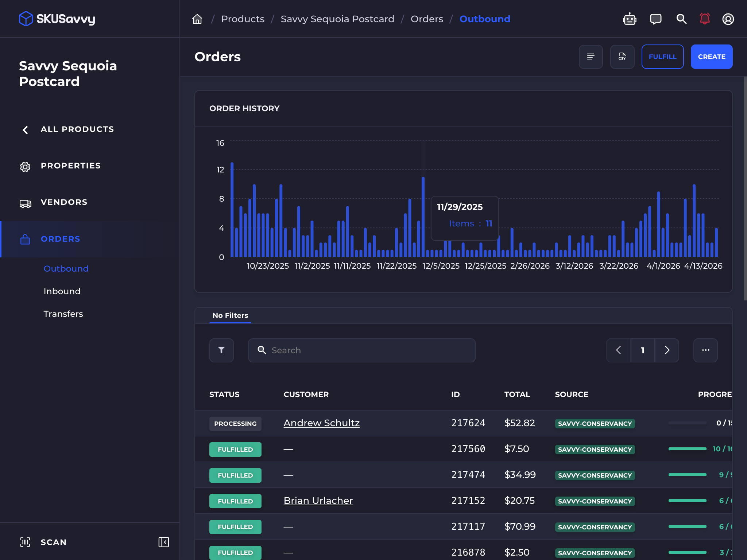Click the list sort icon beside CSV
This screenshot has height=560, width=747.
(x=591, y=57)
